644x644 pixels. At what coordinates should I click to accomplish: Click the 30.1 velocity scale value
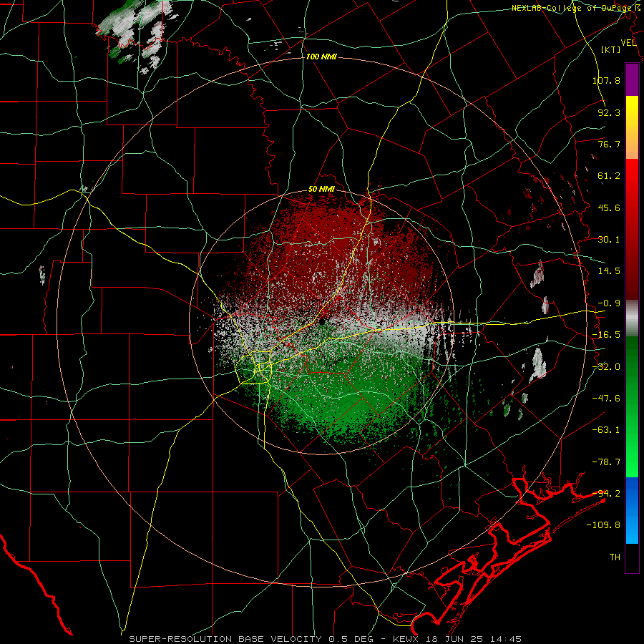609,240
